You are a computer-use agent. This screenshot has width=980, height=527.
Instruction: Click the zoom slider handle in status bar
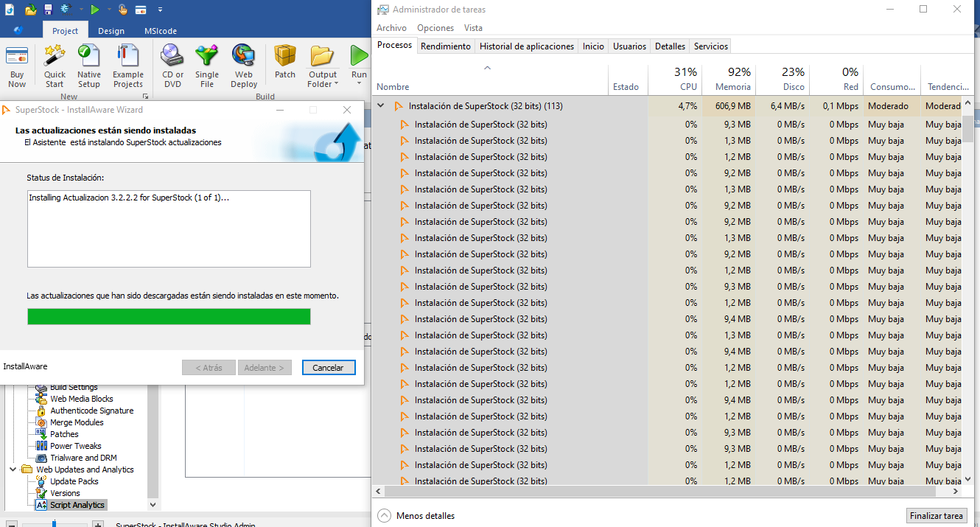point(54,524)
